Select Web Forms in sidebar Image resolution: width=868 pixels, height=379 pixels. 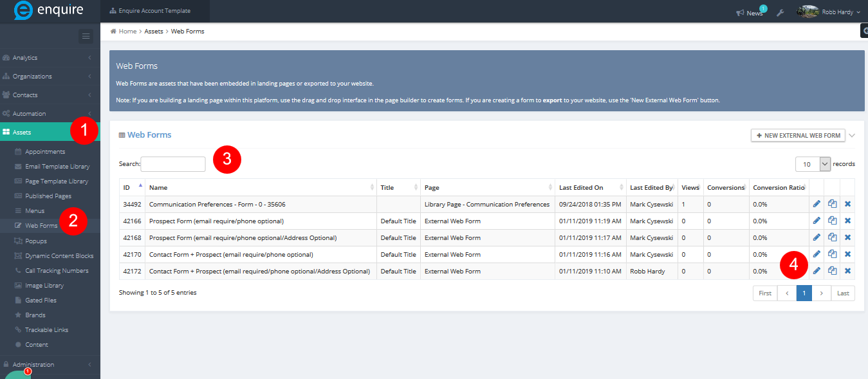41,226
